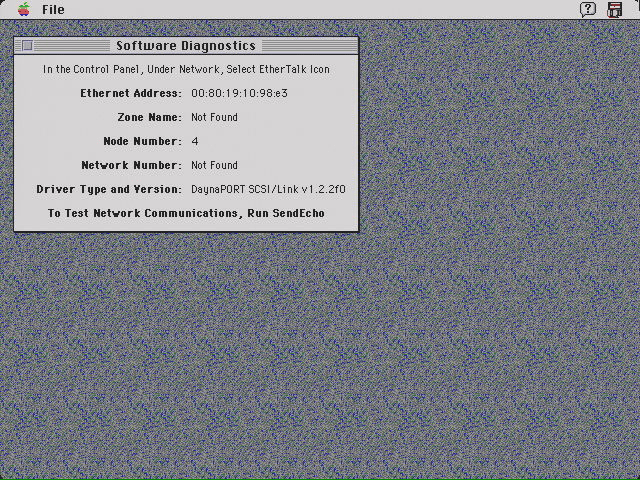Click the Select EtherTalk Icon instruction line

(186, 69)
